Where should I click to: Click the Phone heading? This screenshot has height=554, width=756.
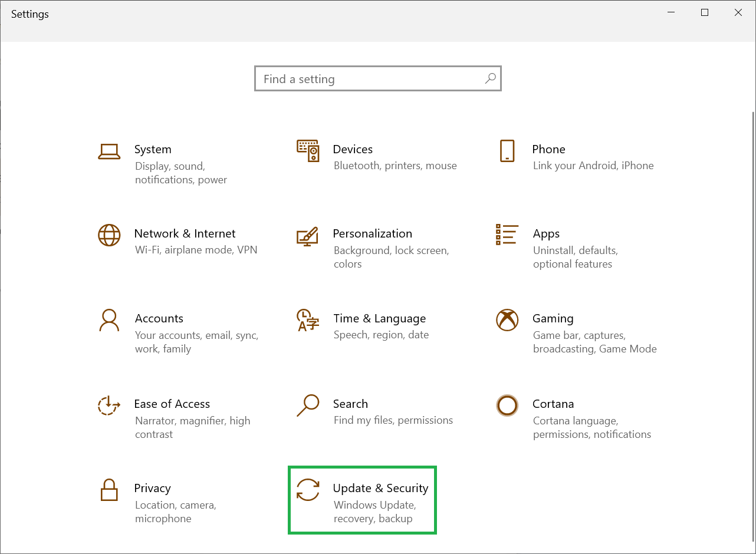[x=548, y=149]
